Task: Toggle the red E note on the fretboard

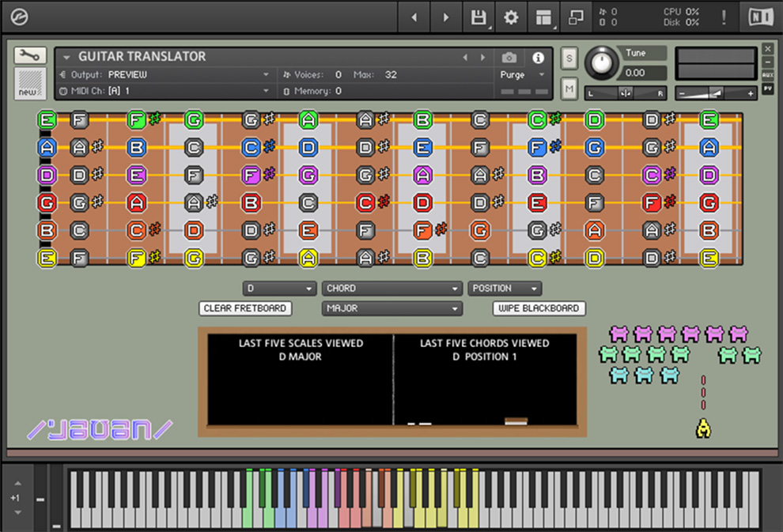Action: [x=537, y=202]
